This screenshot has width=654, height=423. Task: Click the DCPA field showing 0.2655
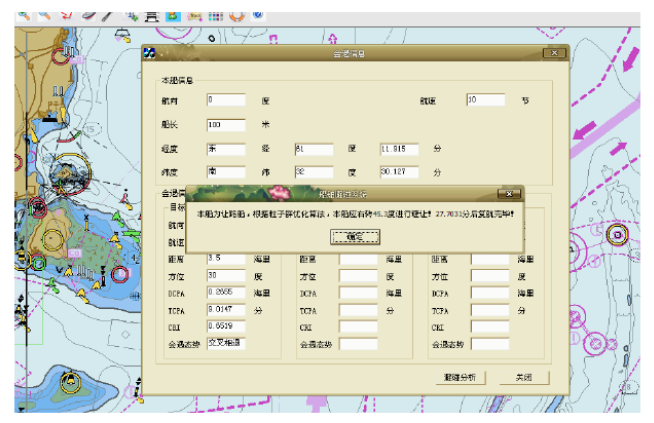pos(226,293)
